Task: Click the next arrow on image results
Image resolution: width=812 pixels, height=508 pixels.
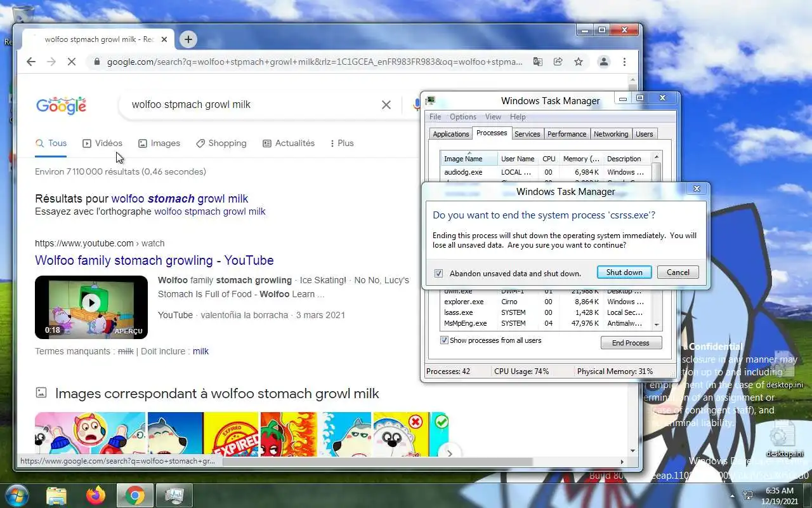Action: (450, 453)
